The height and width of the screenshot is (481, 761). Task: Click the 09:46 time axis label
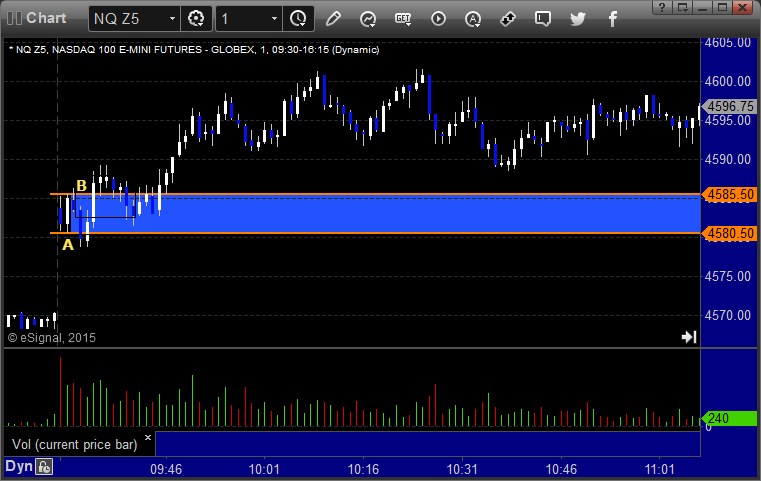pos(166,469)
